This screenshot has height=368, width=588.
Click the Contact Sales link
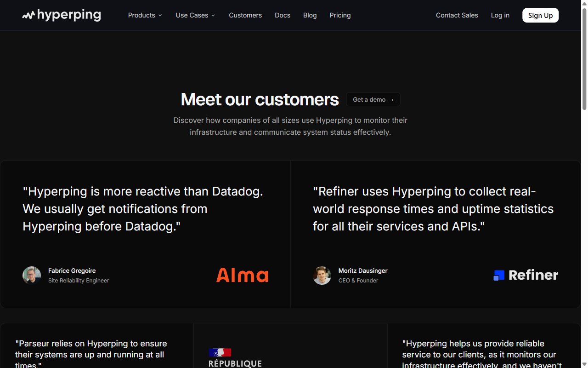457,15
